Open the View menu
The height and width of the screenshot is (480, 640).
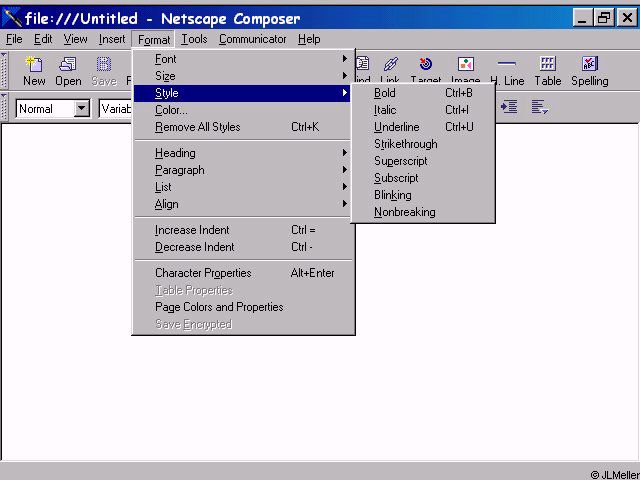[75, 39]
